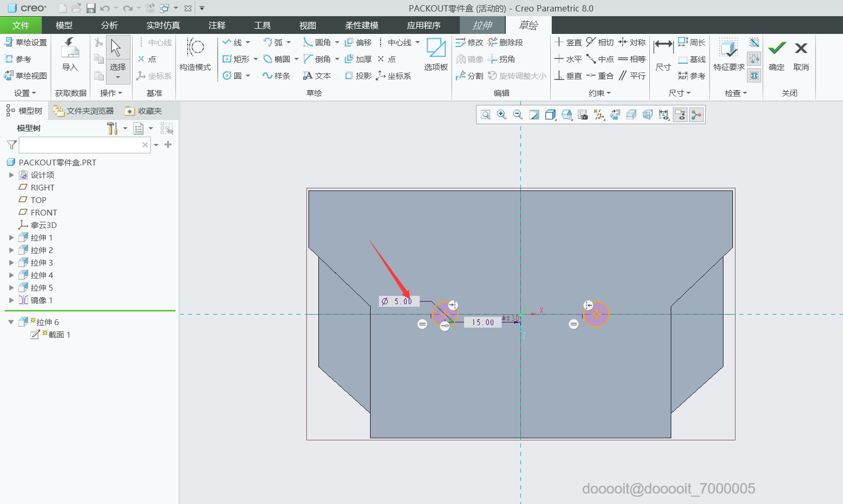Screen dimensions: 843x504
Task: Select the 椭圆 (Ellipse) tool
Action: (277, 59)
